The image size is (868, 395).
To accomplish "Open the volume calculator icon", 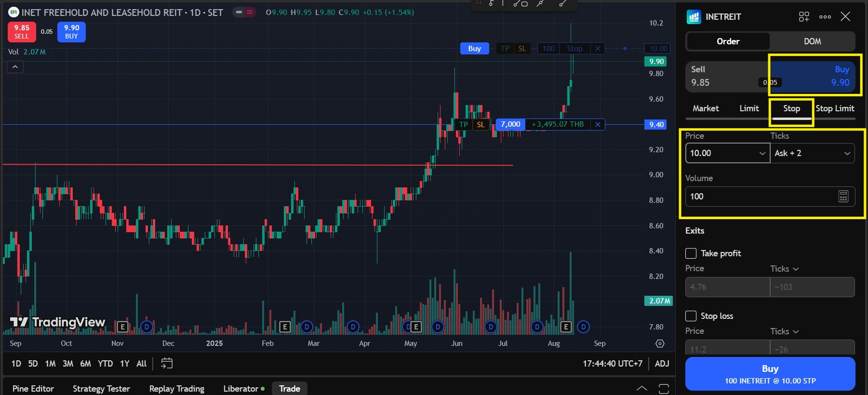I will (x=843, y=197).
